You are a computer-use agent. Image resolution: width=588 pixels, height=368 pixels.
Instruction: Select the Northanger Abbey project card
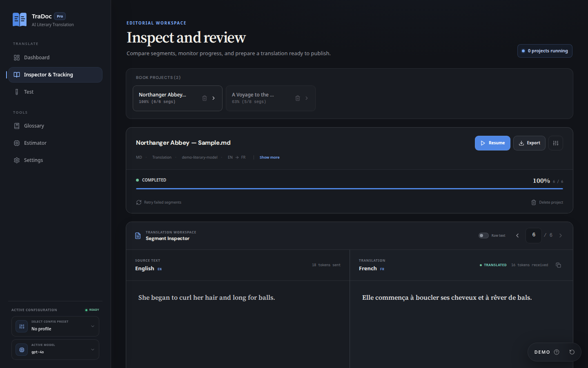point(178,98)
